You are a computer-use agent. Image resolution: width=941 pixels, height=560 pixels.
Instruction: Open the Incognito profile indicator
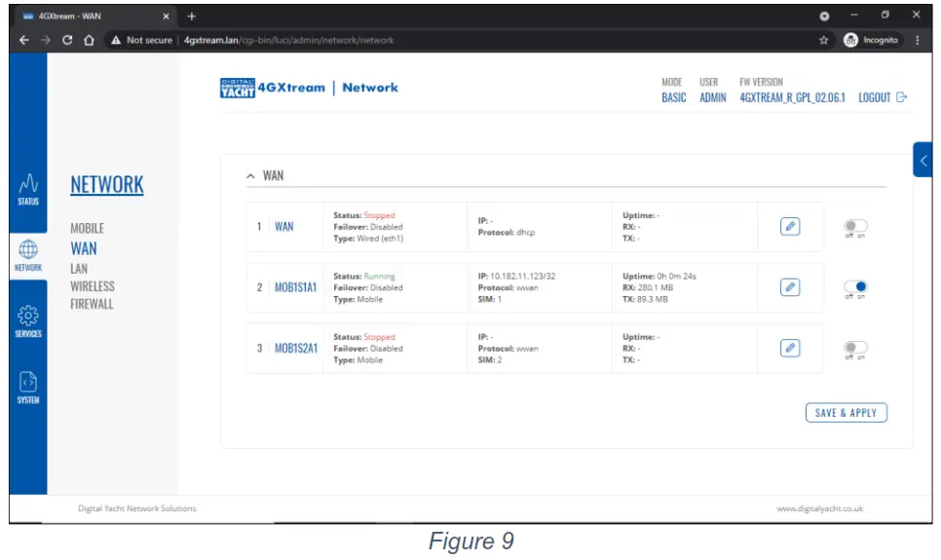click(x=871, y=40)
